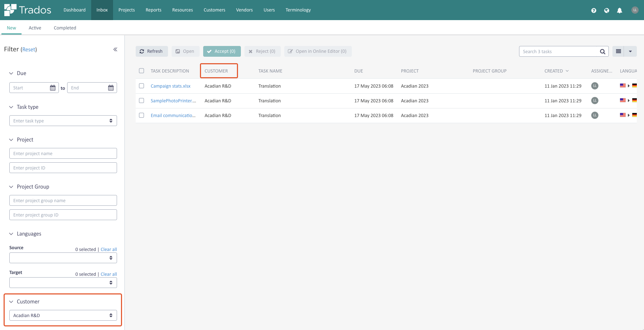Go to the Projects menu

tap(127, 10)
